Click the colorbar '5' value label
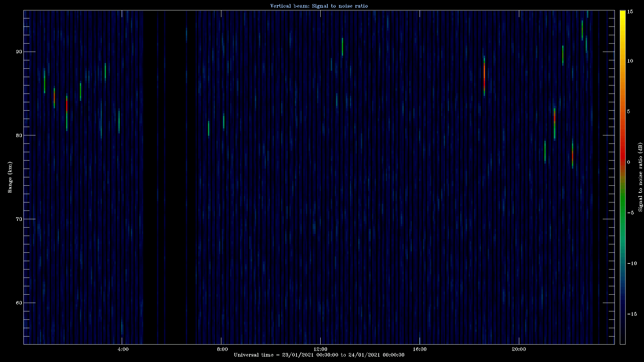This screenshot has width=644, height=362. click(x=629, y=112)
